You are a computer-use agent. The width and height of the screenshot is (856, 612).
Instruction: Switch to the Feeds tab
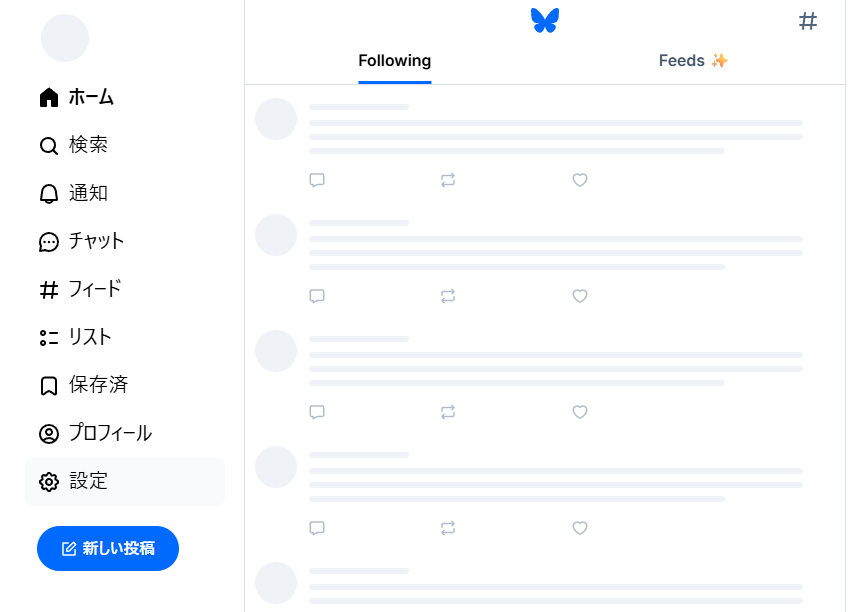(693, 61)
